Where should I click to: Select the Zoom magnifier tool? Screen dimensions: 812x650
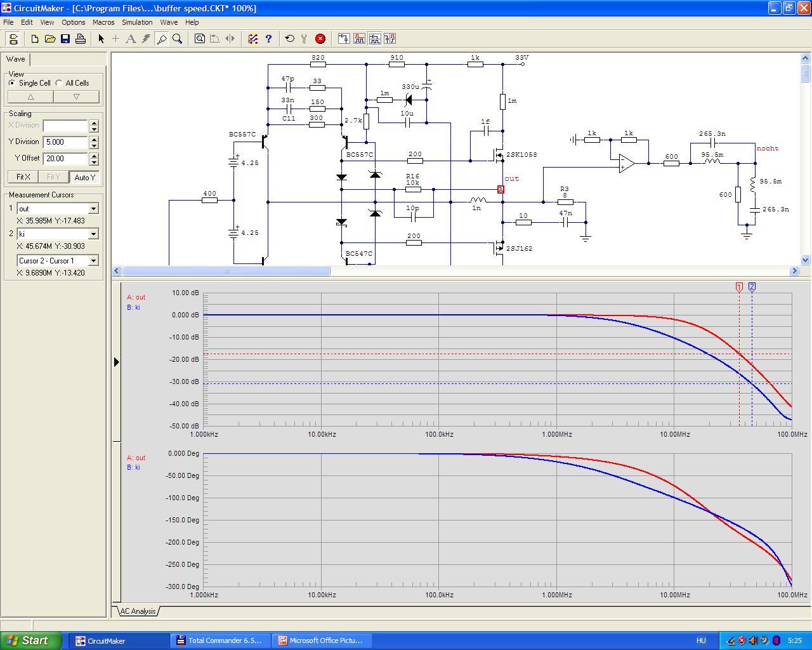point(178,39)
